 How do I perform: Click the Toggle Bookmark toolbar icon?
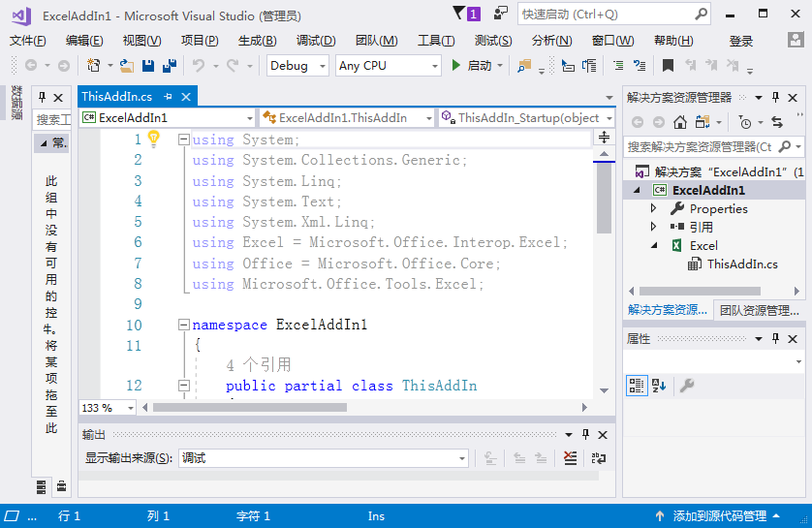(x=668, y=65)
